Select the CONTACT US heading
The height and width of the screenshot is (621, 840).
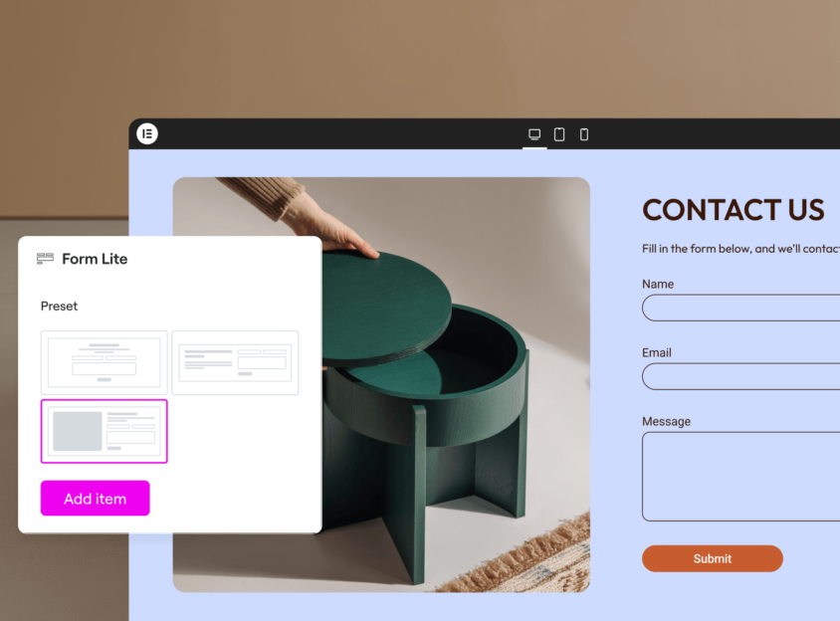tap(734, 210)
